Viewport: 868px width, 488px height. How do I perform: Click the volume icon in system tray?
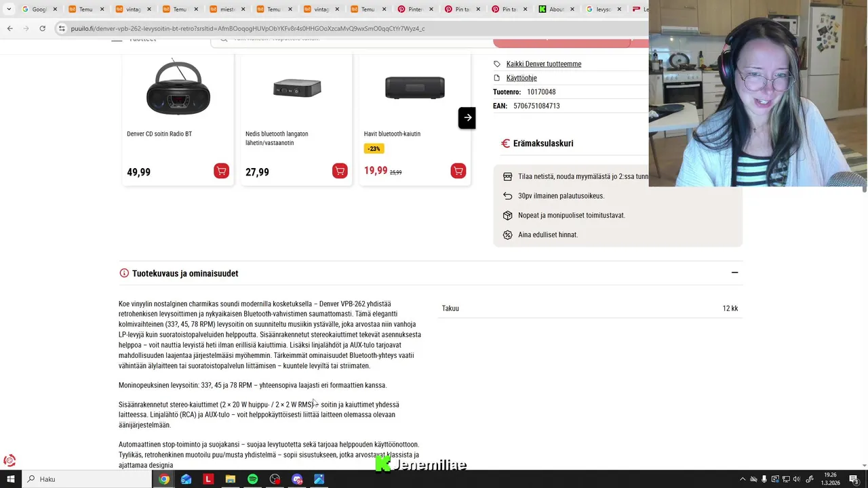pyautogui.click(x=797, y=479)
